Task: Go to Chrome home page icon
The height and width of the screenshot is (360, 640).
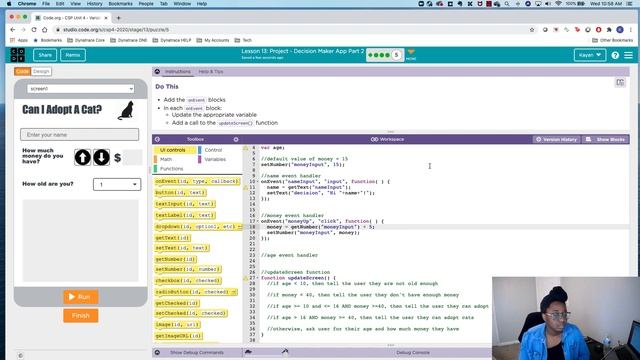Action: click(x=44, y=30)
